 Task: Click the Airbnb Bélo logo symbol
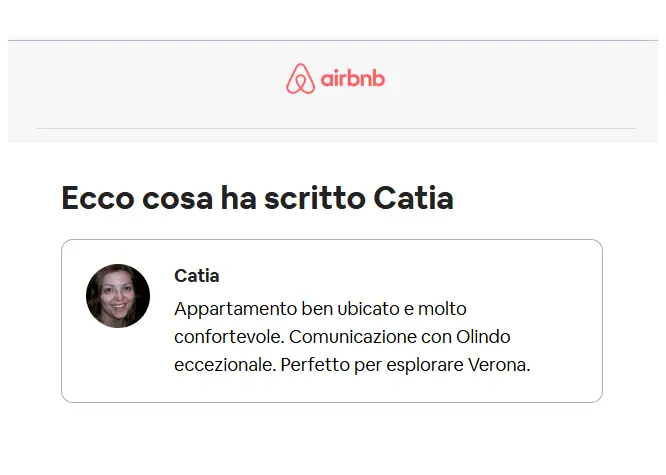[x=300, y=79]
